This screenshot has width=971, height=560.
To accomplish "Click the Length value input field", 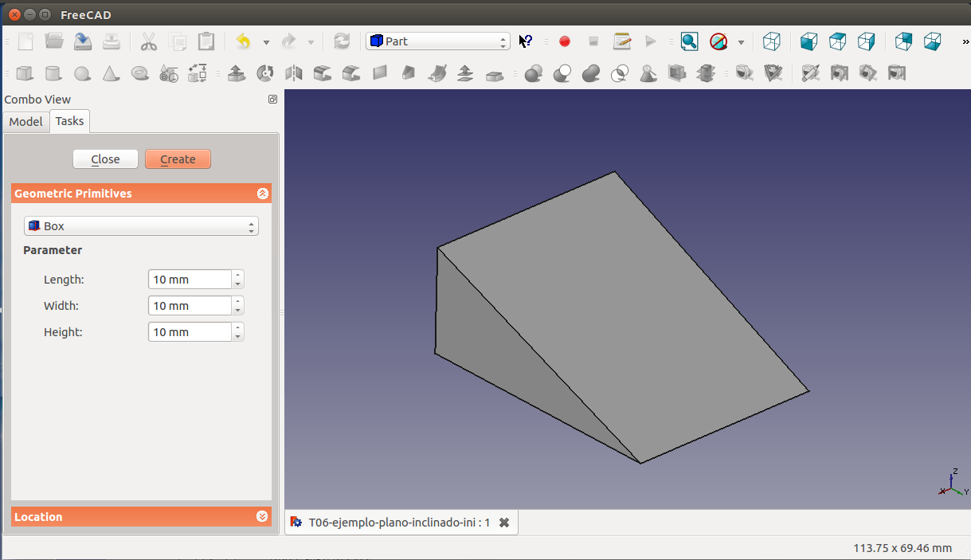I will (190, 280).
